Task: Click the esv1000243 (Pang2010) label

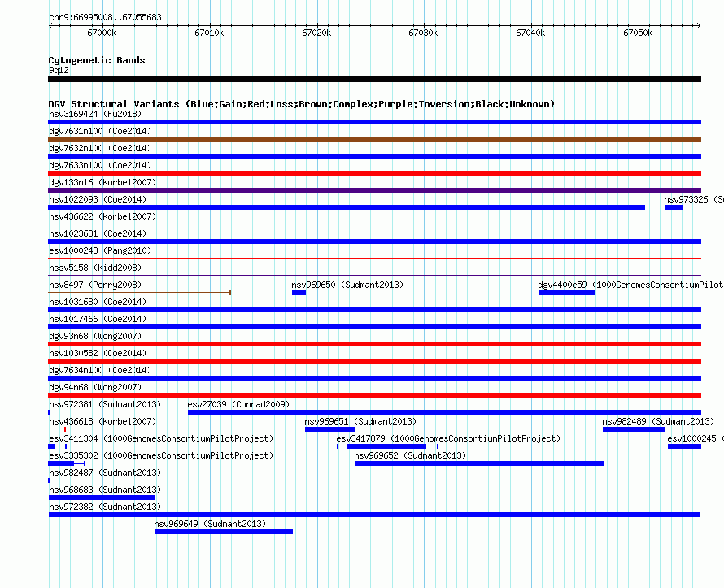Action: click(x=100, y=250)
